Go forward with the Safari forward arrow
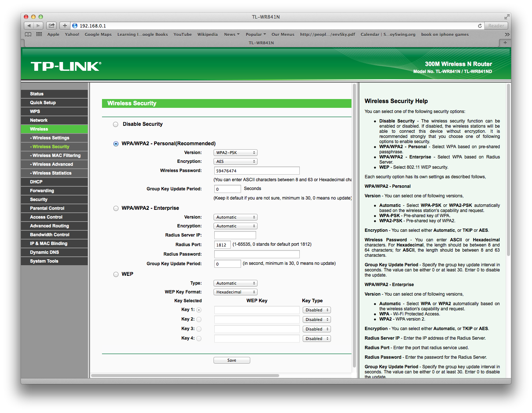The height and width of the screenshot is (413, 532). pos(38,26)
